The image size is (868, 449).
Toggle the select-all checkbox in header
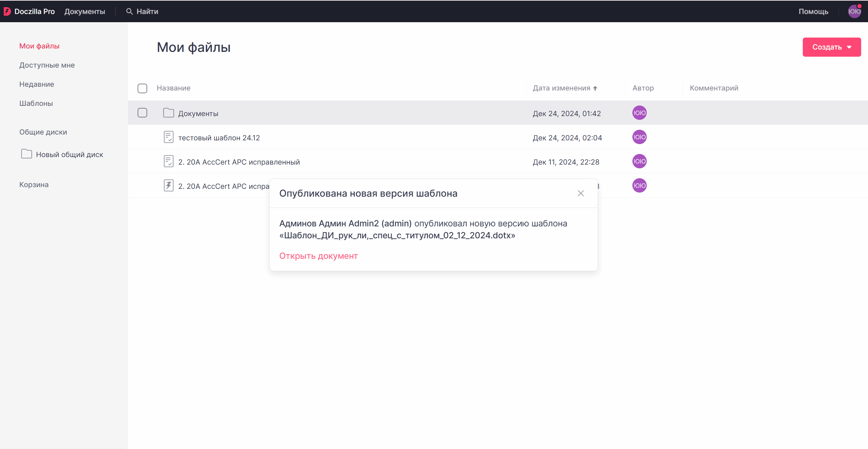142,88
